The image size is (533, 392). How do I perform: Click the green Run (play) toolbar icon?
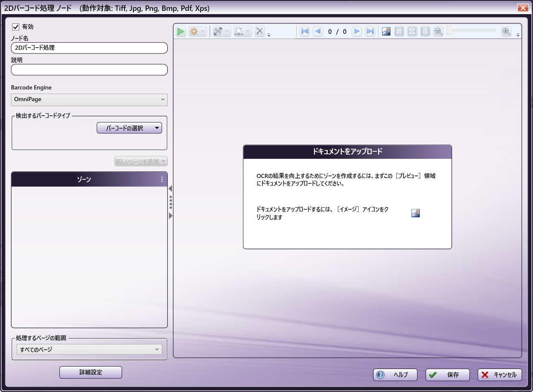181,31
